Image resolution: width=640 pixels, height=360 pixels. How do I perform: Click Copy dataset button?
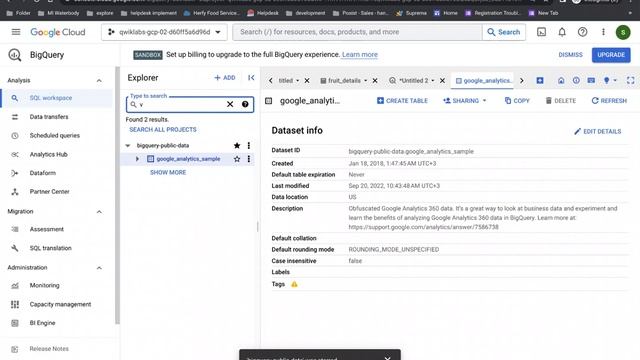(517, 100)
